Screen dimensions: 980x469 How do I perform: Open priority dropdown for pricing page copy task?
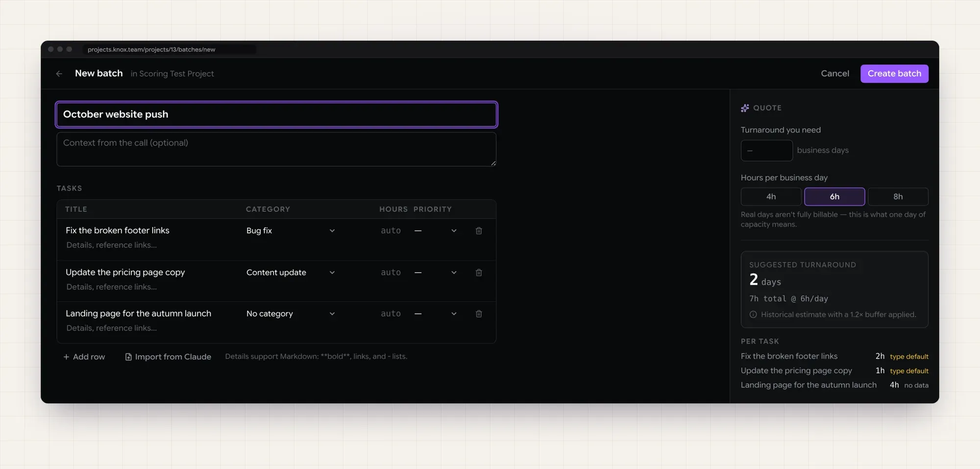point(436,273)
